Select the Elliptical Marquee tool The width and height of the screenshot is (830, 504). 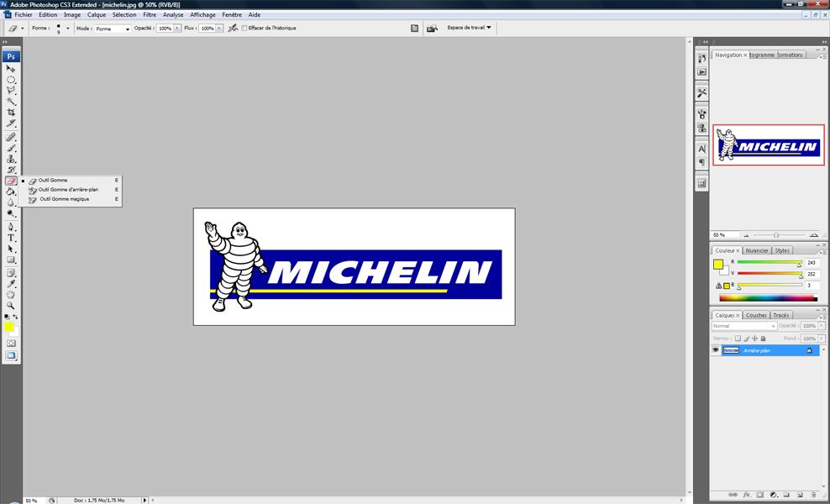pos(11,80)
